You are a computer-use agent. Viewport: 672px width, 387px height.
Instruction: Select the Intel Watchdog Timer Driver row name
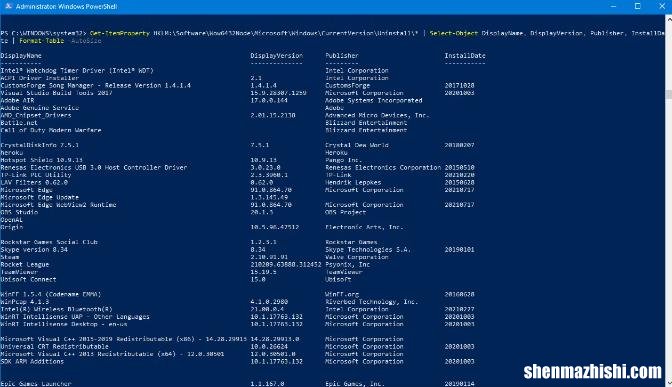pyautogui.click(x=77, y=71)
